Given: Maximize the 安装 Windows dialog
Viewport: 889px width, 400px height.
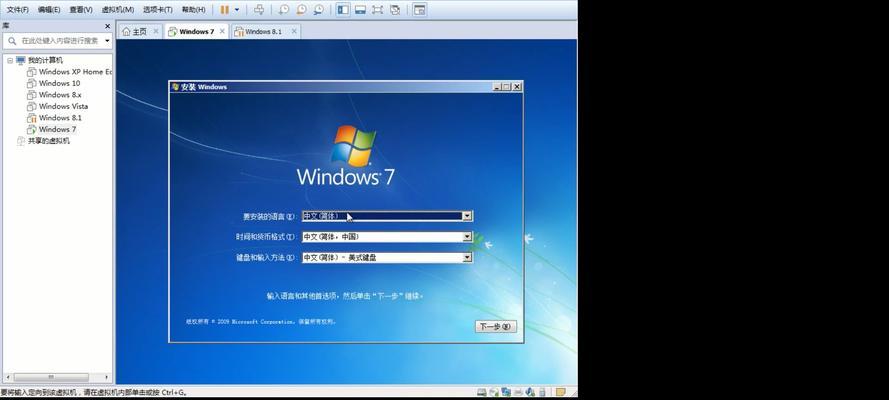Looking at the screenshot, I should click(x=506, y=87).
